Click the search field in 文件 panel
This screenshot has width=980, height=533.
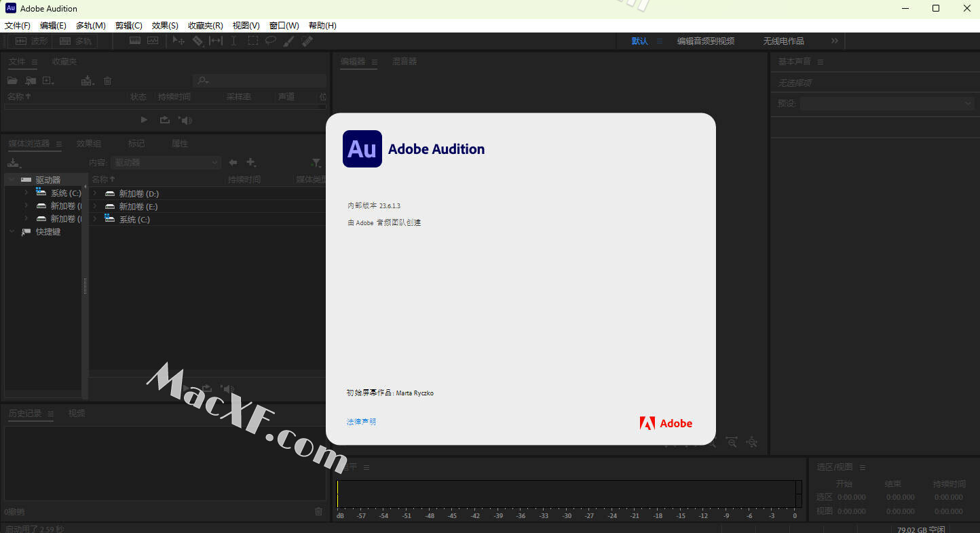[260, 81]
